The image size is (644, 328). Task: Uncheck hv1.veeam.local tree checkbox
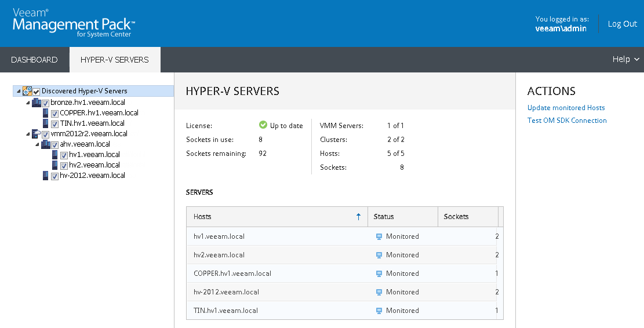coord(64,155)
